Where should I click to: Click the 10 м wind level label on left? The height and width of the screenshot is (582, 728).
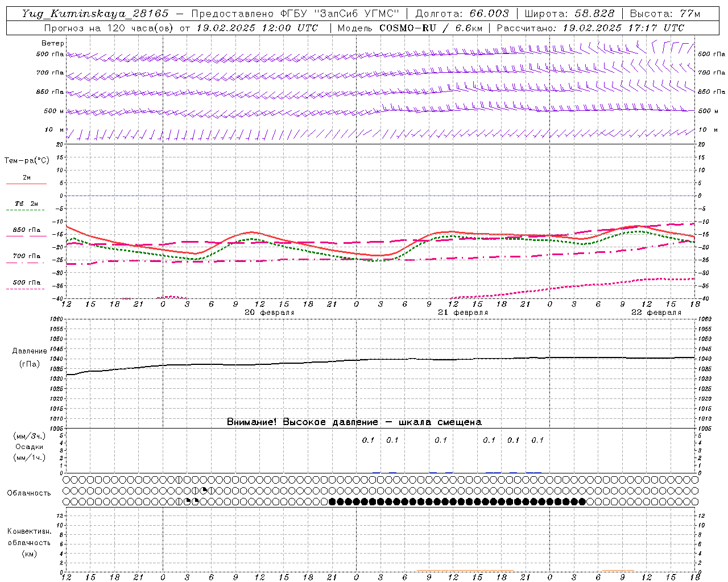click(55, 130)
